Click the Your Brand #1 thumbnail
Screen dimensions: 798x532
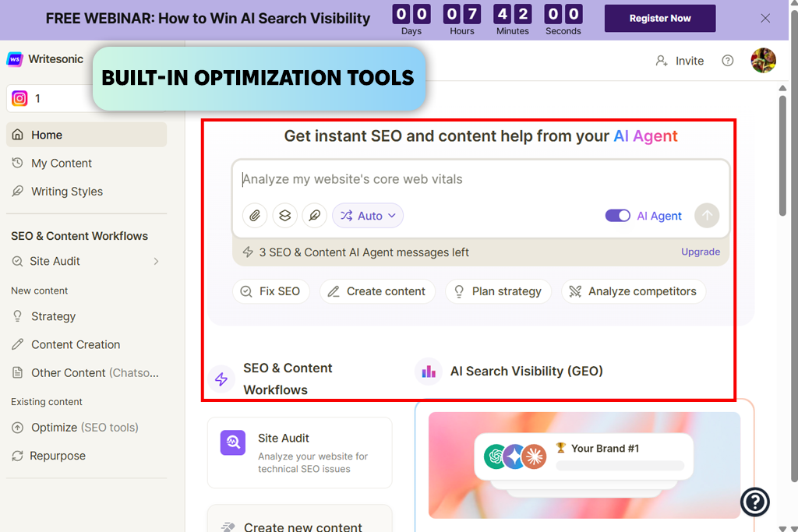pyautogui.click(x=584, y=465)
